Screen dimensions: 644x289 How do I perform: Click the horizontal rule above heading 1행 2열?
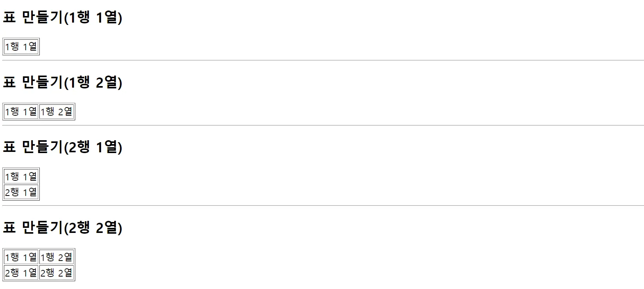323,60
